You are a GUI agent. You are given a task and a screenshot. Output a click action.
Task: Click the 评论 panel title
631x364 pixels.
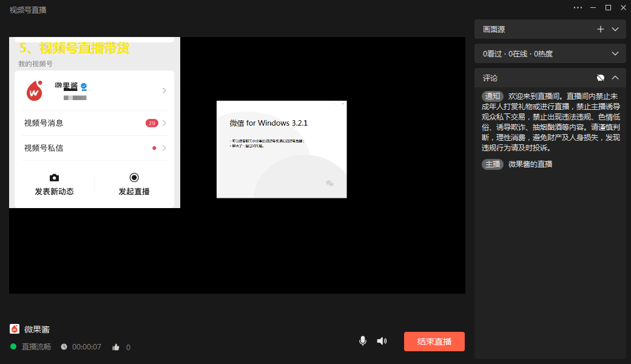pos(490,78)
